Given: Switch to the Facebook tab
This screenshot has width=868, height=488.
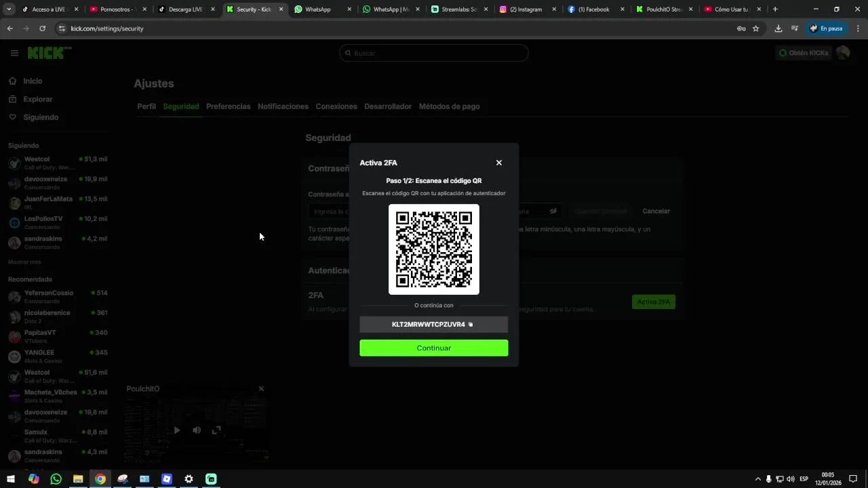Looking at the screenshot, I should pyautogui.click(x=595, y=9).
